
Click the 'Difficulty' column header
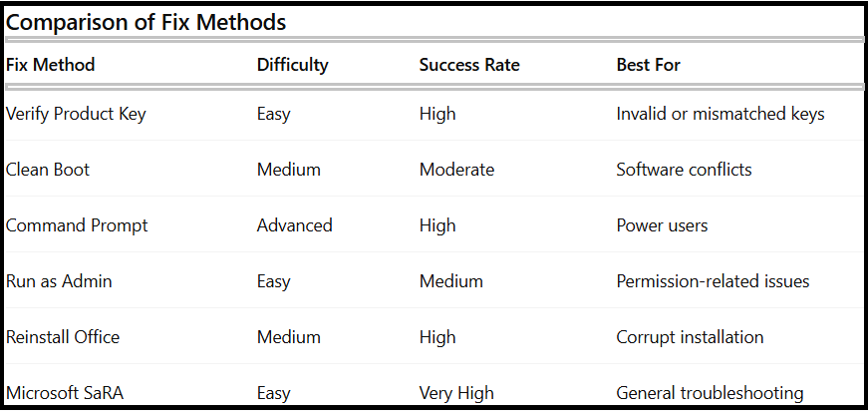coord(292,65)
